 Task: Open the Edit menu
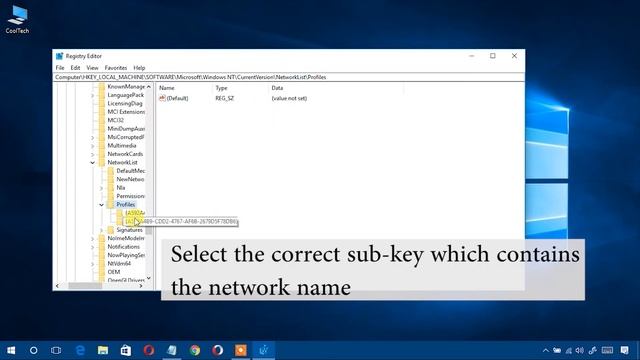coord(75,68)
